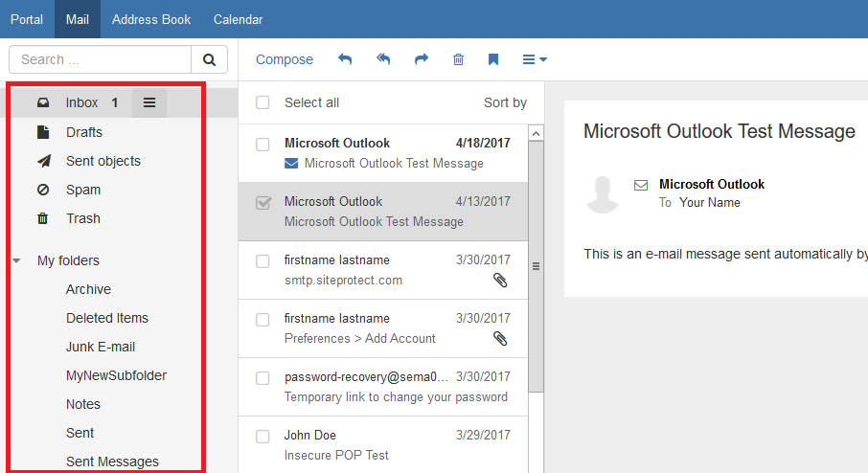Open the Inbox folder
The height and width of the screenshot is (473, 868).
click(82, 102)
